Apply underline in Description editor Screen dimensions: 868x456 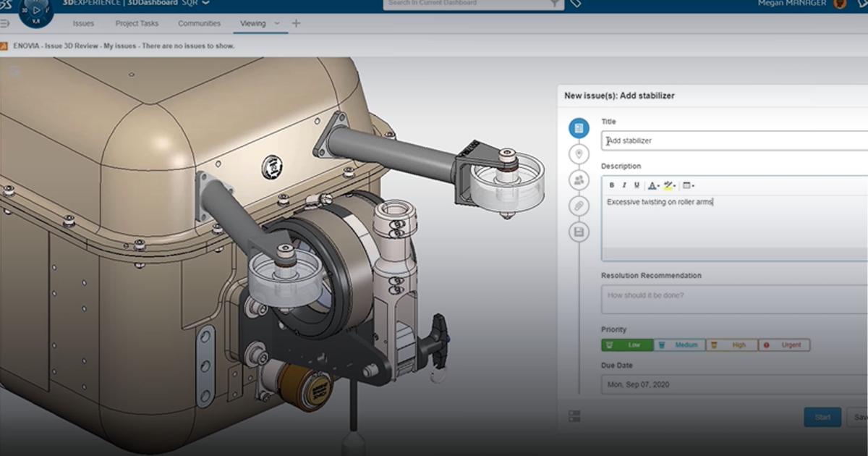tap(637, 185)
